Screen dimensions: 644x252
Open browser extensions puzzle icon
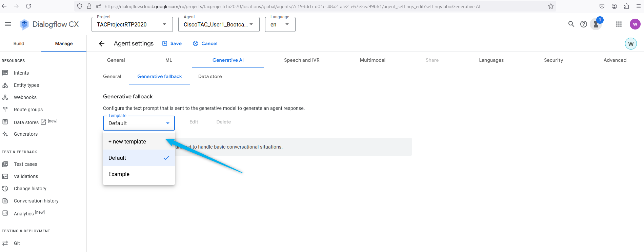[626, 6]
